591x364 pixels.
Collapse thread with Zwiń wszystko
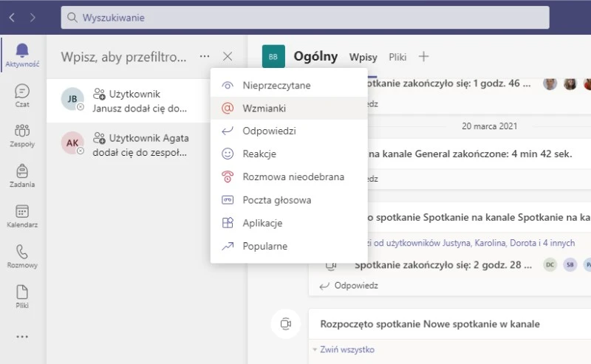(346, 350)
